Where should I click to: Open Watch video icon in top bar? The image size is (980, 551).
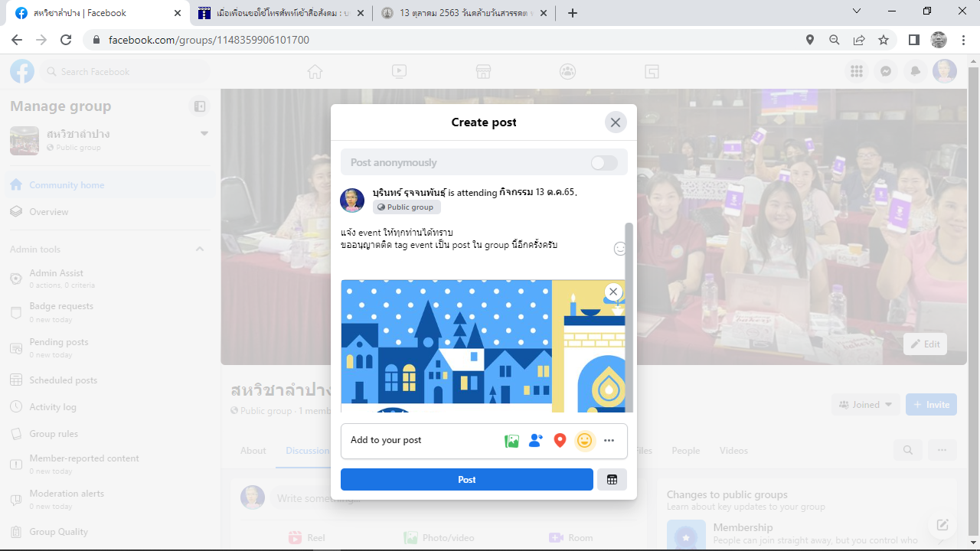point(399,71)
